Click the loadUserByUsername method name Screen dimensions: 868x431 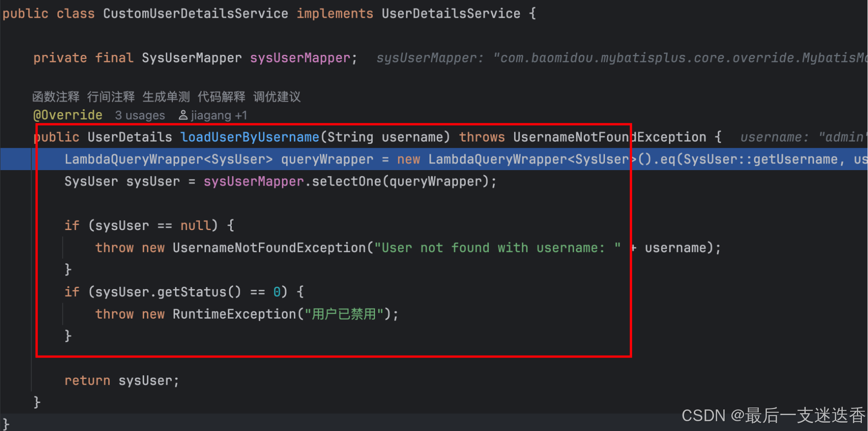250,137
